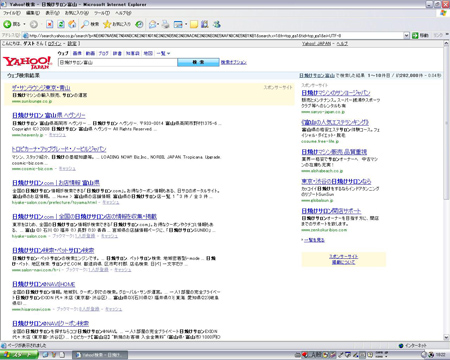Open the 日焼けサロン検索・ペットサロン検索 result
The width and height of the screenshot is (450, 360).
click(53, 250)
